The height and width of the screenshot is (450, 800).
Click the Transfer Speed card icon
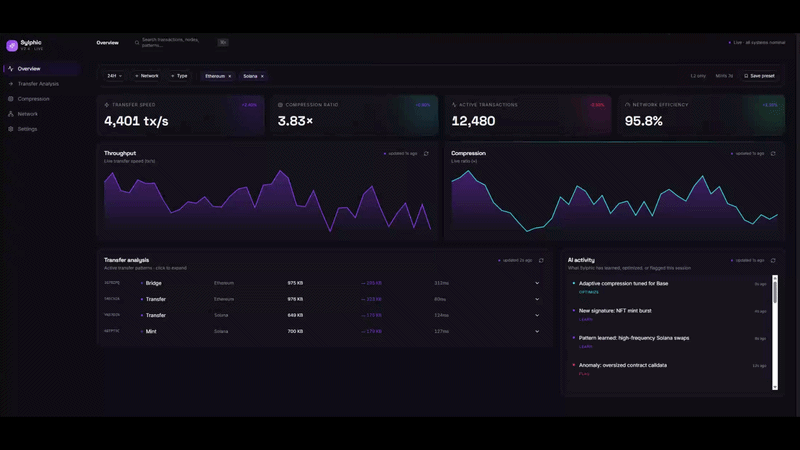click(x=107, y=105)
